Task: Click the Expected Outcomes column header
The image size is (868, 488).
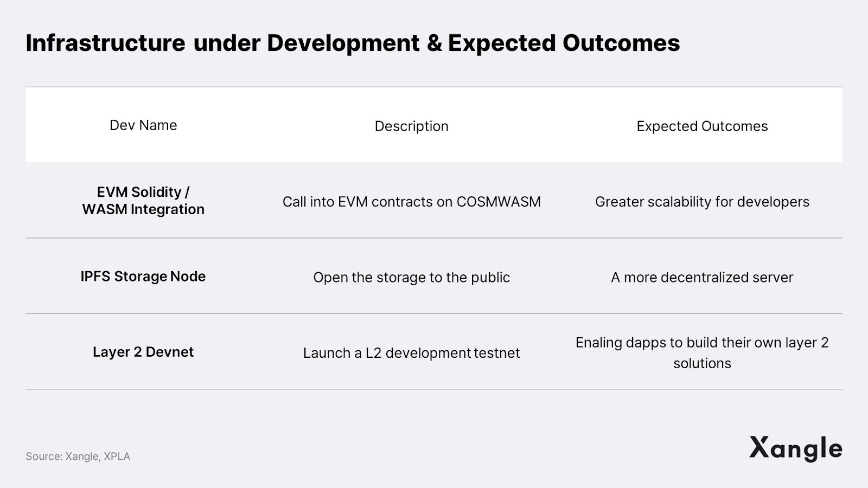Action: coord(702,126)
